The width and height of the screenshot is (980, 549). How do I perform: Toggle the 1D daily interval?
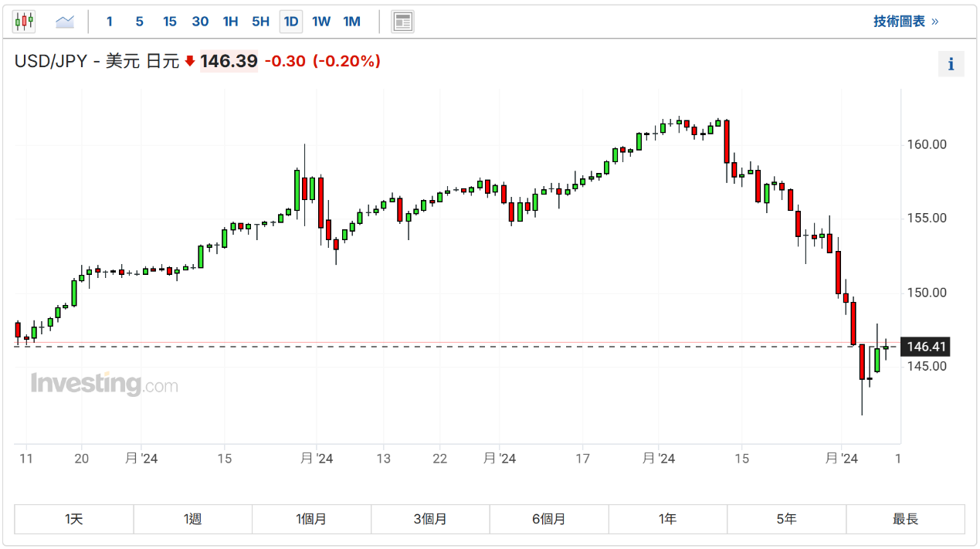click(x=290, y=22)
